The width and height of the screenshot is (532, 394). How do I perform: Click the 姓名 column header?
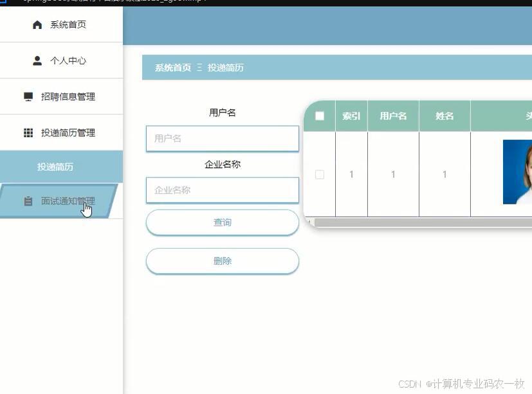point(444,116)
